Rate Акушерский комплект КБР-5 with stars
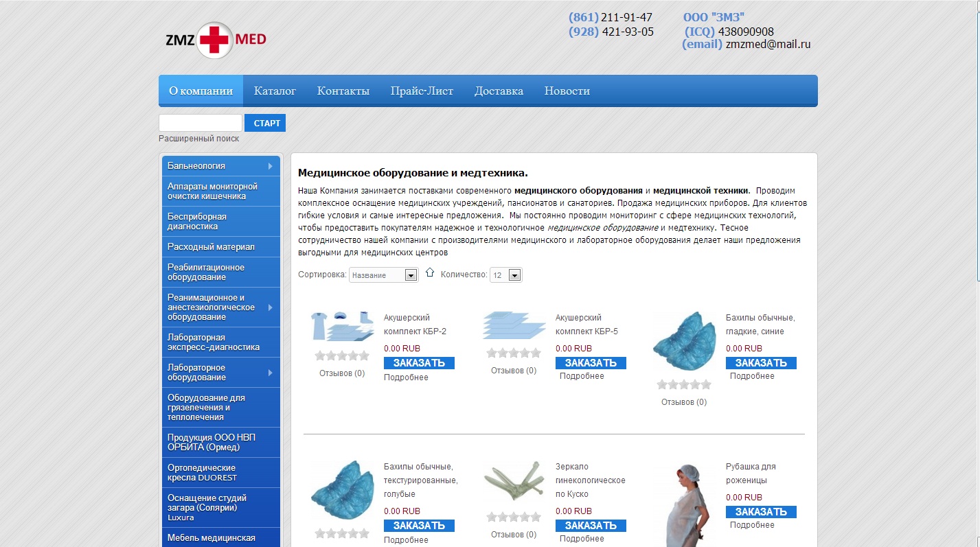 [514, 353]
